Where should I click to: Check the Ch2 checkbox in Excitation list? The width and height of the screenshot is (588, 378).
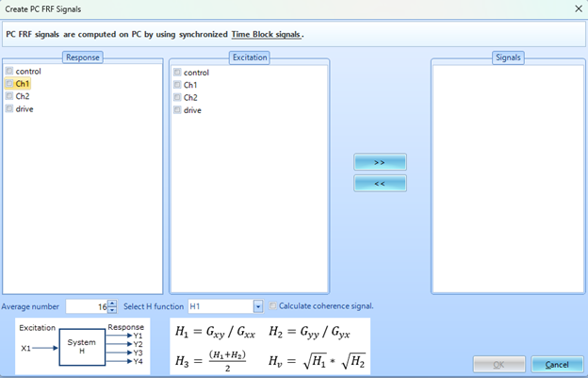(x=177, y=97)
